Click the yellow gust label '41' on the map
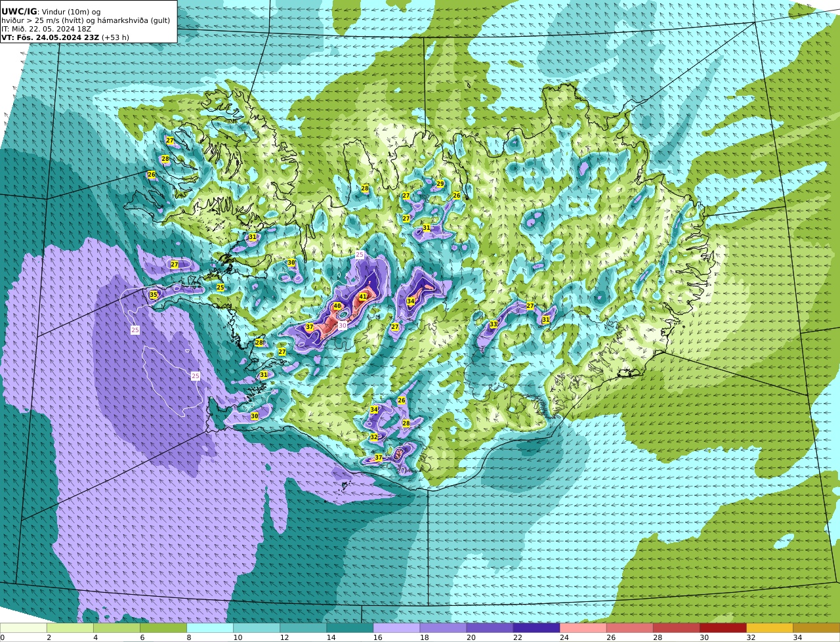 pyautogui.click(x=363, y=297)
